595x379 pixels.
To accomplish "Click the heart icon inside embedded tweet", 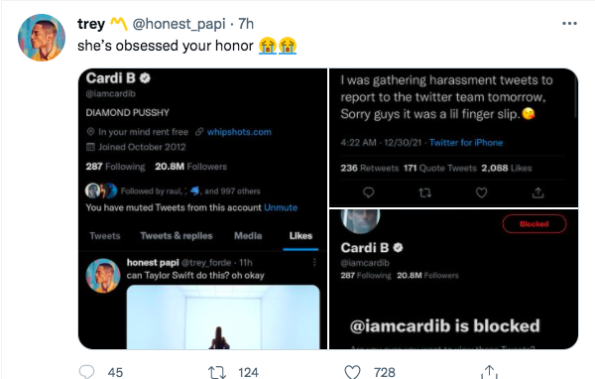I will pos(481,193).
